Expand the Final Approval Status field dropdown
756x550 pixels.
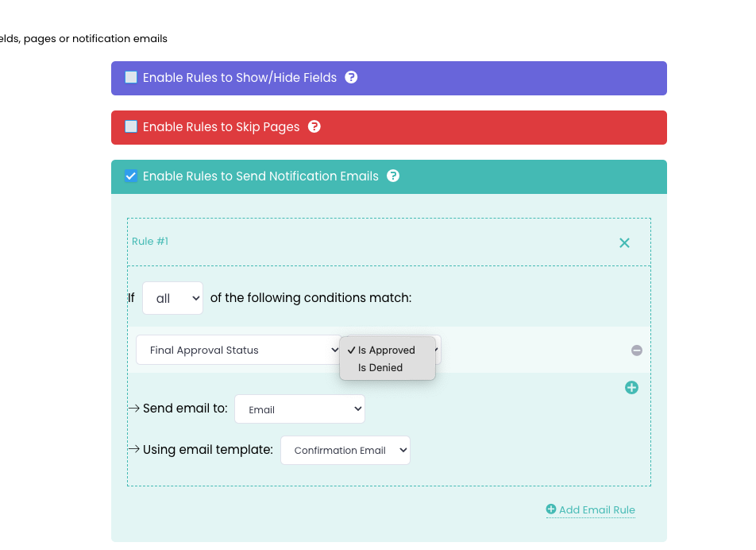point(238,351)
